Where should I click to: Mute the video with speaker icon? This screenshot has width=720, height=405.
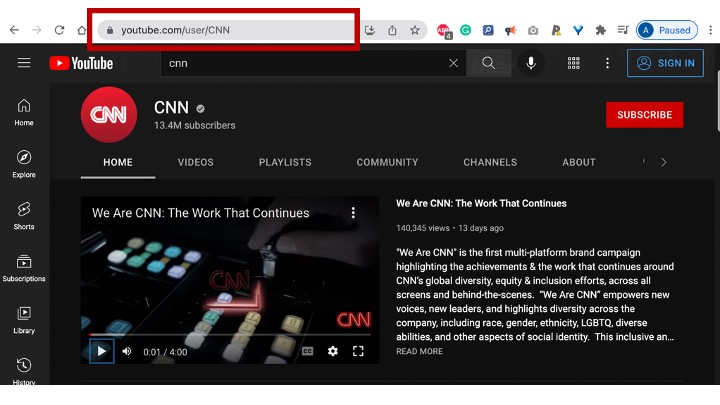127,352
